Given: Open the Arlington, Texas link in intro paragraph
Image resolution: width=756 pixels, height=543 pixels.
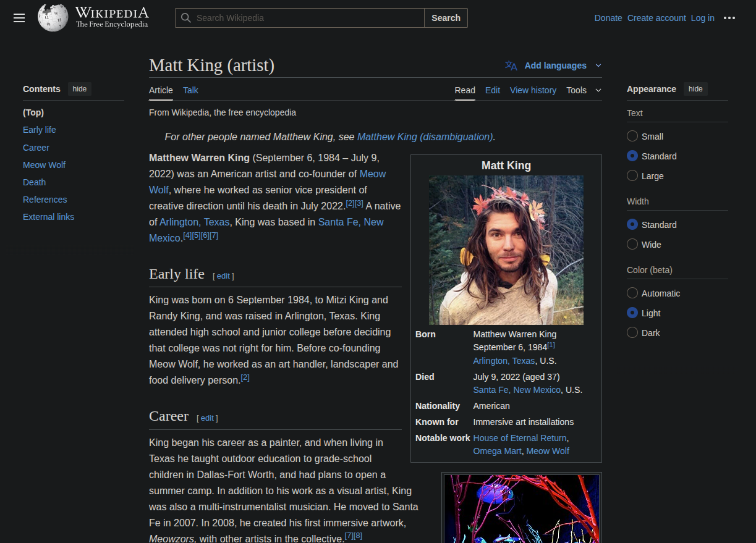Looking at the screenshot, I should tap(195, 222).
